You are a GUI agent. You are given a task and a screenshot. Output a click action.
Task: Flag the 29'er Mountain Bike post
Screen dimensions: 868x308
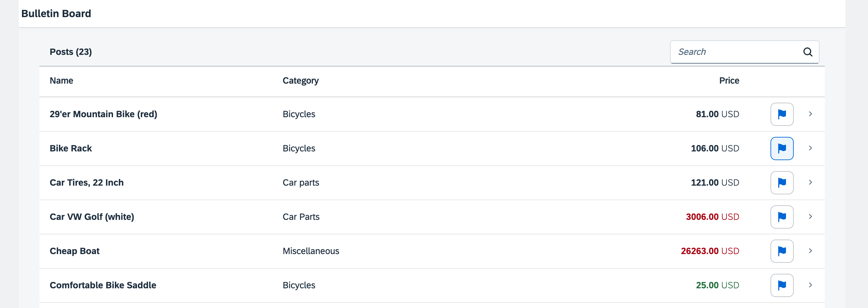tap(782, 114)
